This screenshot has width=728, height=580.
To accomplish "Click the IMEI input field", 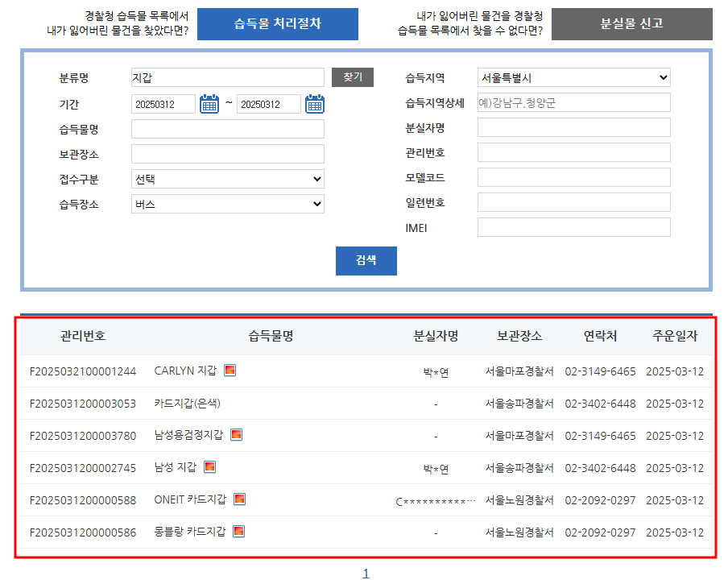I will click(x=573, y=226).
